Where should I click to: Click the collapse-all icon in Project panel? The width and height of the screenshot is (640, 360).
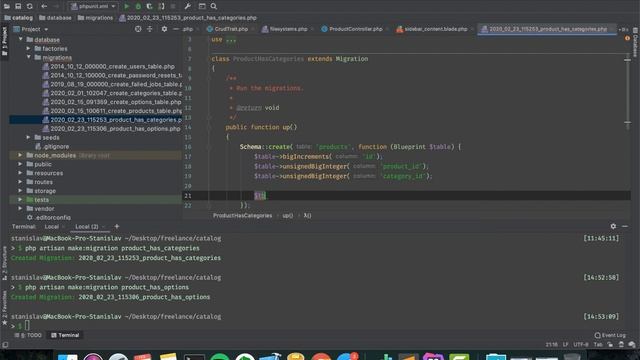(150, 29)
